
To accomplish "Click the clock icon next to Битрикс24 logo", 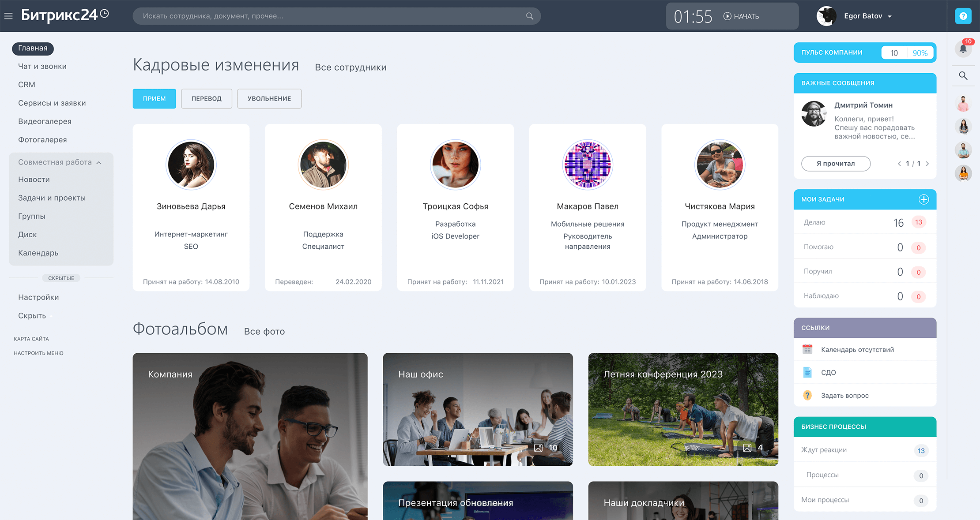I will [x=105, y=14].
